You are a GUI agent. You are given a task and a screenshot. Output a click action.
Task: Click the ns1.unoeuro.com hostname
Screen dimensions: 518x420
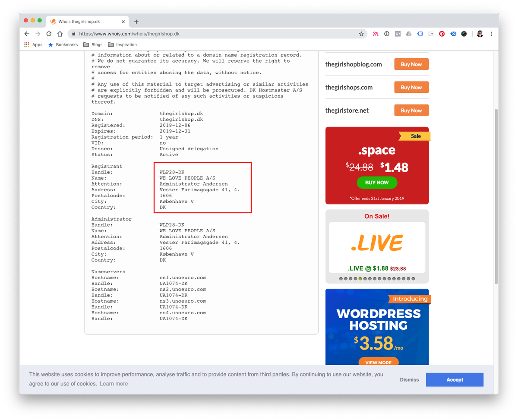183,278
